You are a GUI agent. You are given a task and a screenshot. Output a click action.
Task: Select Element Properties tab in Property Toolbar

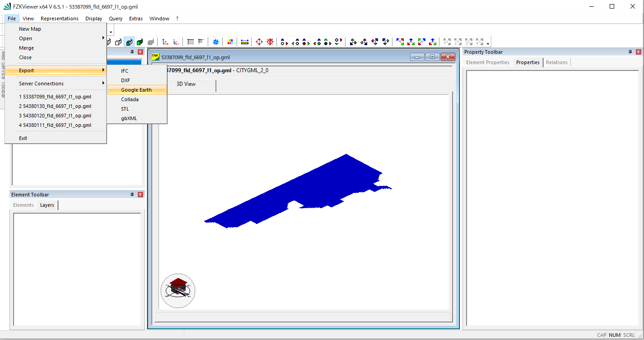pyautogui.click(x=487, y=62)
